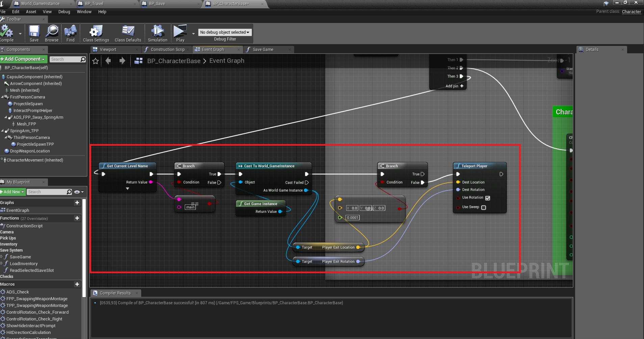Image resolution: width=644 pixels, height=339 pixels.
Task: Open the Character parent class link
Action: [x=631, y=11]
